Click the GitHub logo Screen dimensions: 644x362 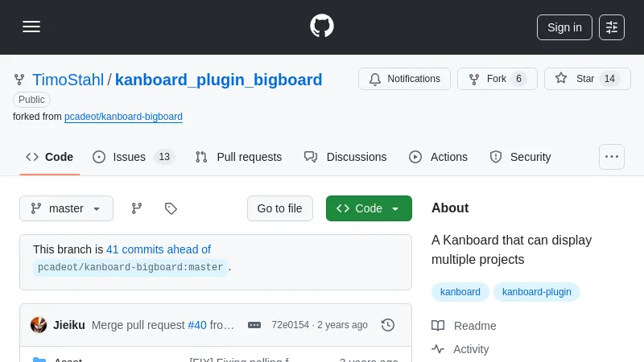(322, 27)
